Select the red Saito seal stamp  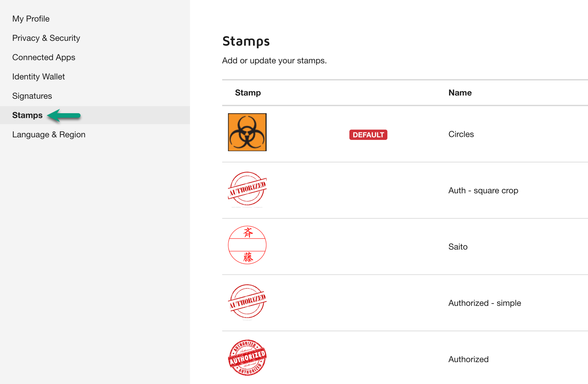(x=247, y=245)
